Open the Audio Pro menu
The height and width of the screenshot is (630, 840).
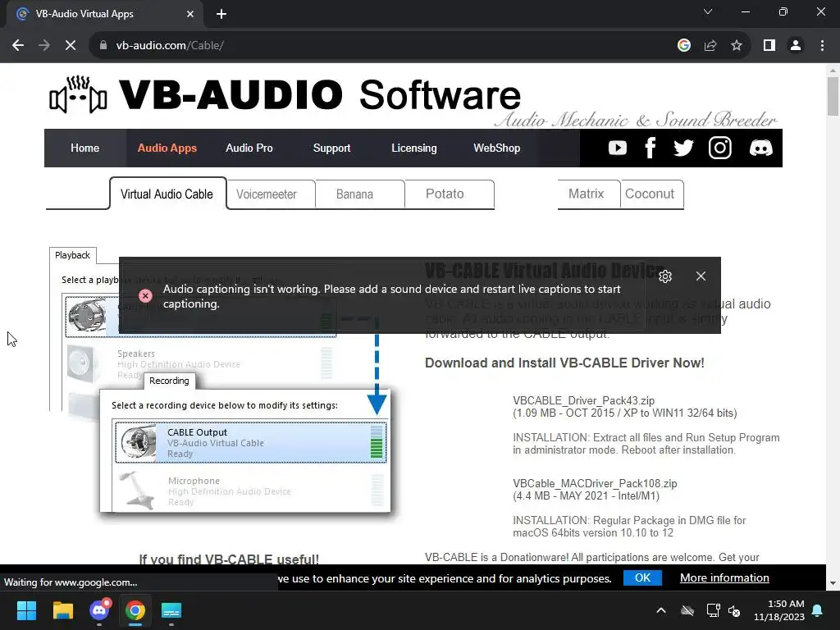click(x=249, y=148)
